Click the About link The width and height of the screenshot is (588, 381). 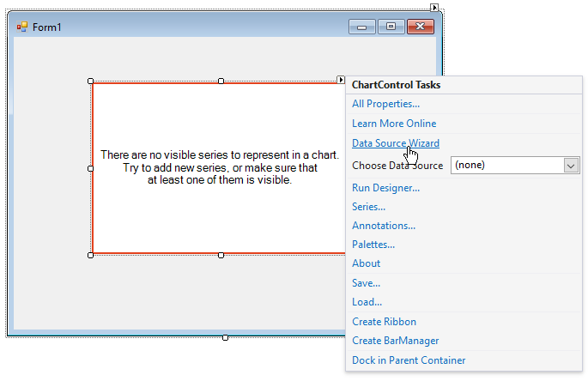pyautogui.click(x=366, y=263)
